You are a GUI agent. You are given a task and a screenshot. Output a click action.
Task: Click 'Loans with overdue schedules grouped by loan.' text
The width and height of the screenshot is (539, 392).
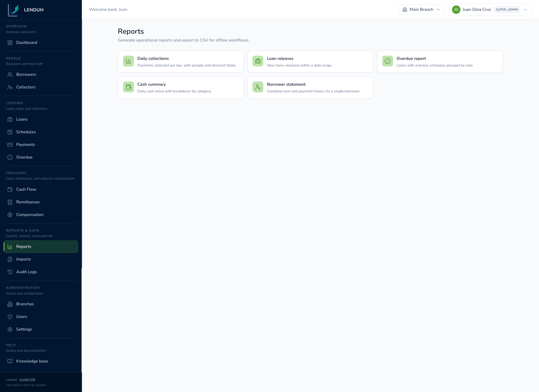[435, 65]
